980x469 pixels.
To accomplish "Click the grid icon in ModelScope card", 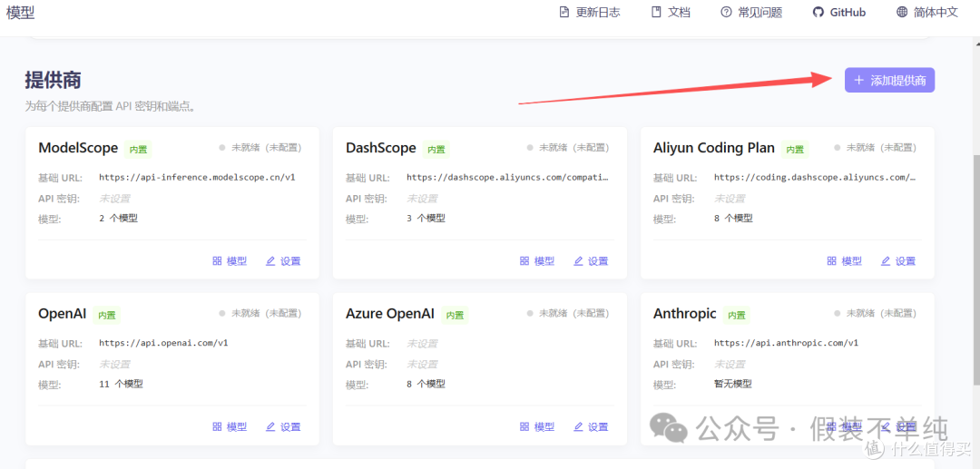I will pyautogui.click(x=217, y=261).
